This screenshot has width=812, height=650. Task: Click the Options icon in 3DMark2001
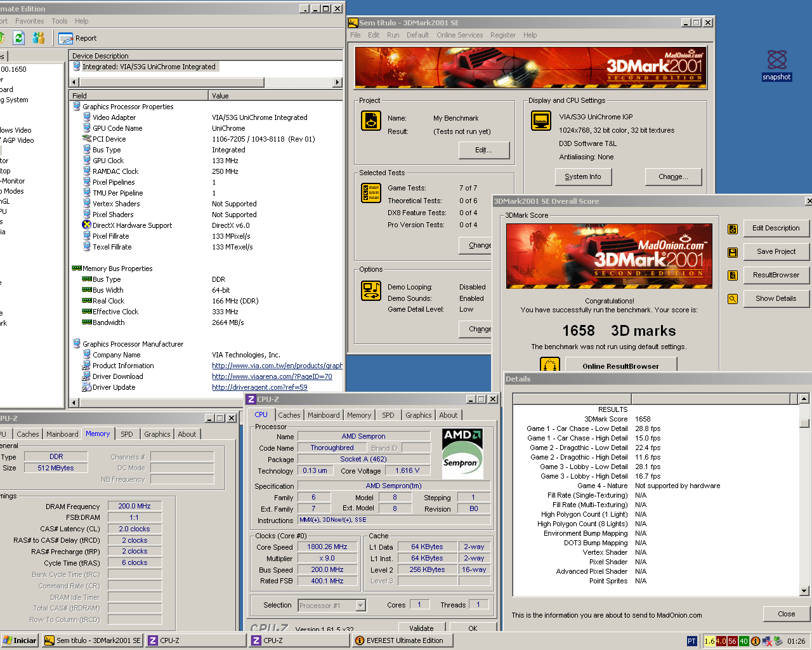pos(371,291)
